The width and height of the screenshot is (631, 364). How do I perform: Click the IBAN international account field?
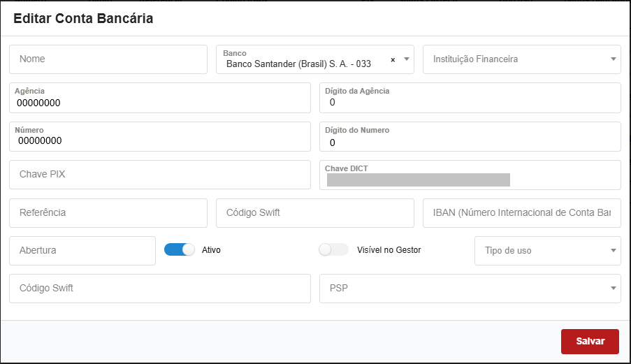[521, 212]
